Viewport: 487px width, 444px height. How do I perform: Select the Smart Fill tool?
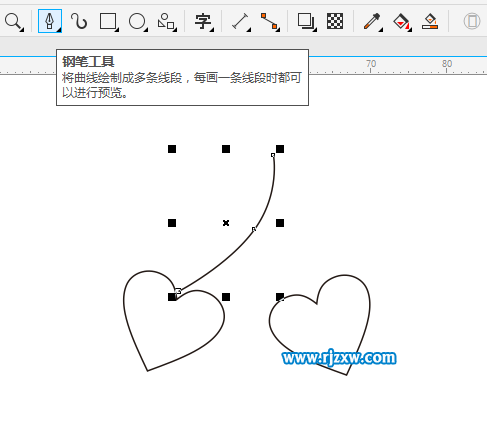tap(430, 21)
